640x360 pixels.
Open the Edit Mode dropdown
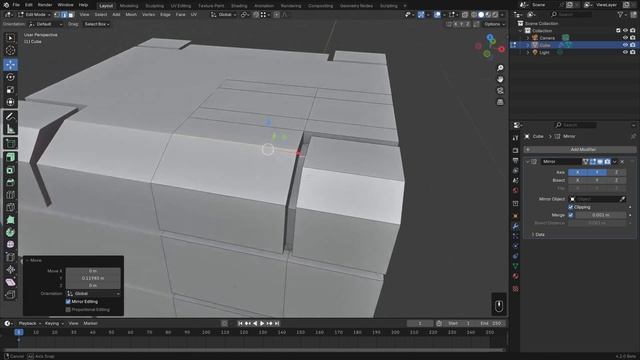34,15
